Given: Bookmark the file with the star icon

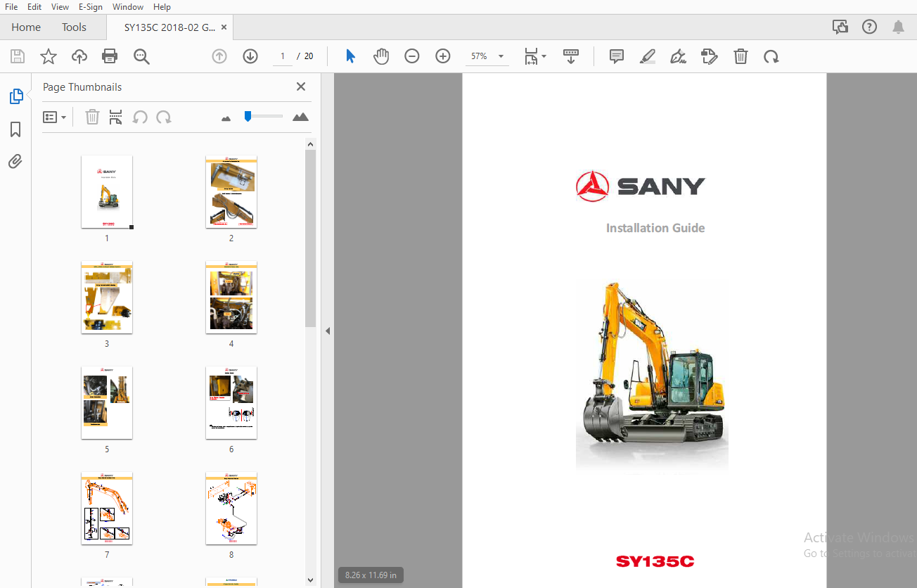Looking at the screenshot, I should 49,57.
